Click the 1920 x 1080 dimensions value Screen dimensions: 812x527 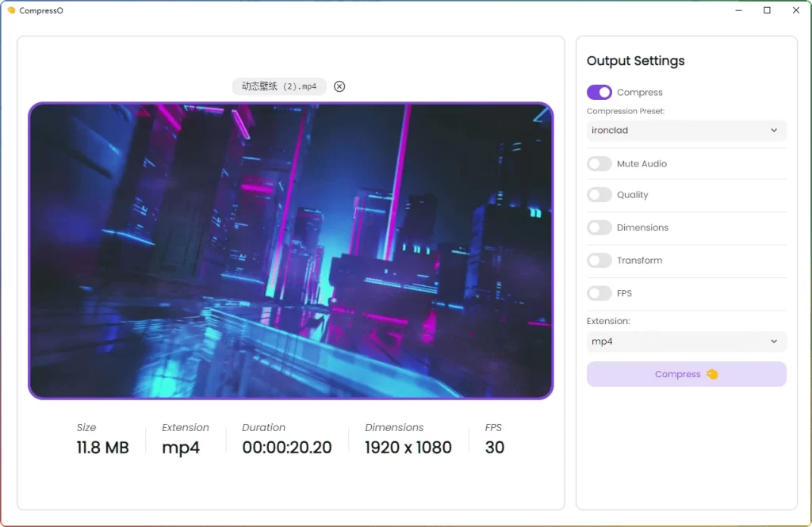(x=408, y=448)
